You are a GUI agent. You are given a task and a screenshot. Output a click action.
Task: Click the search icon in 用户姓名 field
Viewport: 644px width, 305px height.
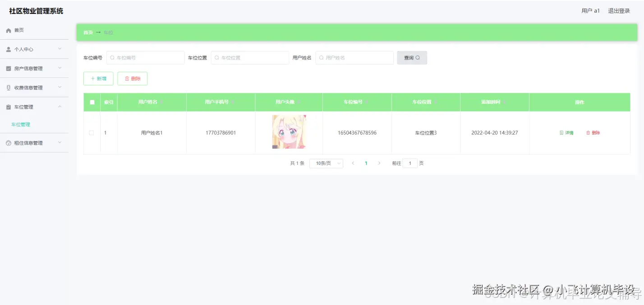[x=322, y=58]
